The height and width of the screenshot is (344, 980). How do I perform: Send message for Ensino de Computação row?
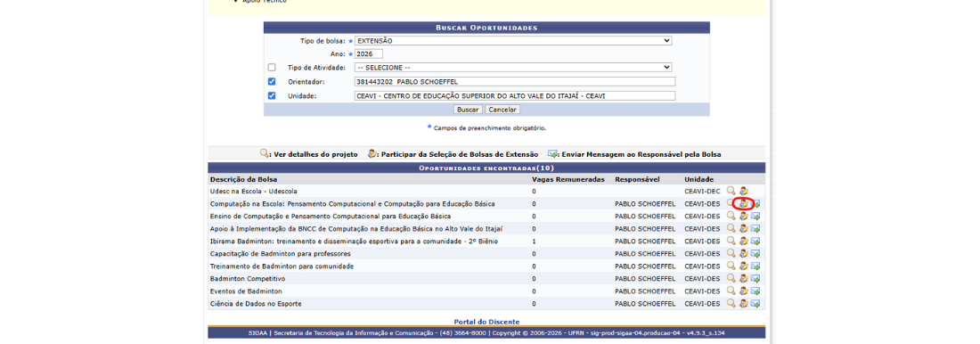755,216
